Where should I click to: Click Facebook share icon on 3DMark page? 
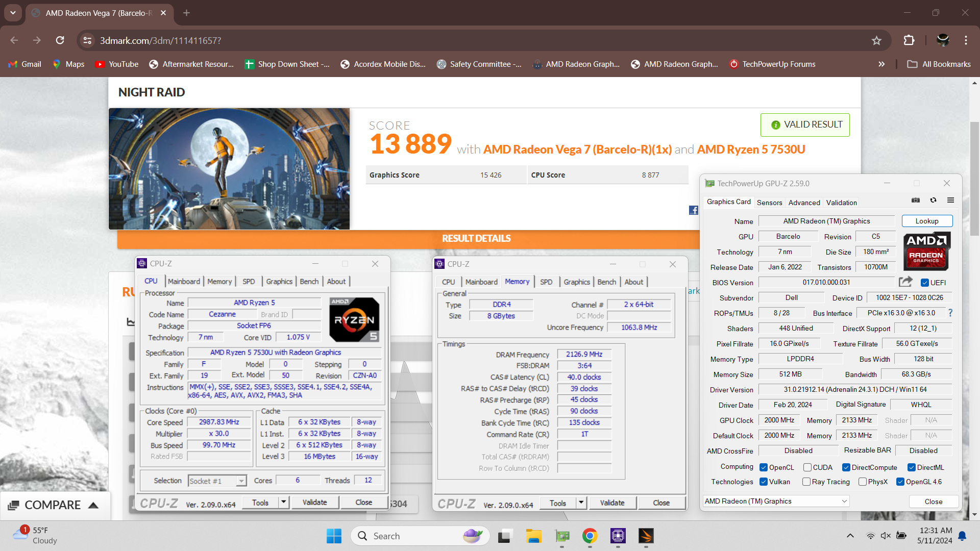[693, 210]
